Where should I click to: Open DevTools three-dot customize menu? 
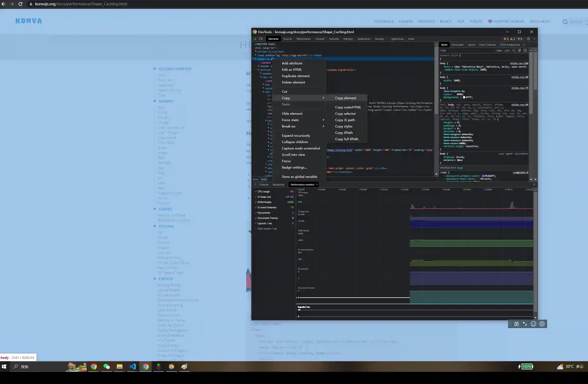534,39
